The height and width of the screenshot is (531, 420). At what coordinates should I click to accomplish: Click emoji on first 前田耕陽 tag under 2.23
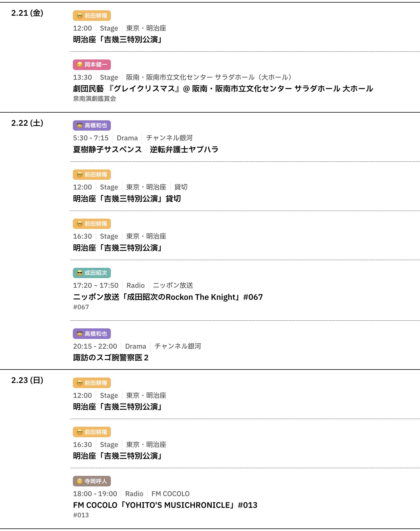pyautogui.click(x=80, y=383)
